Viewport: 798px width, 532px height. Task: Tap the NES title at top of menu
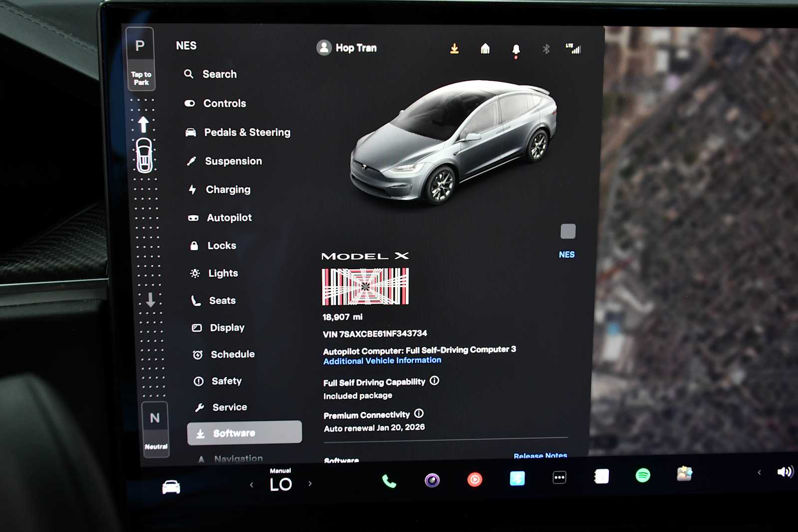tap(186, 46)
